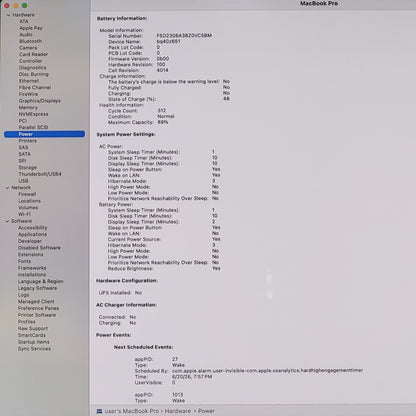Select Legacy Software entry
The width and height of the screenshot is (416, 416).
pyautogui.click(x=37, y=288)
